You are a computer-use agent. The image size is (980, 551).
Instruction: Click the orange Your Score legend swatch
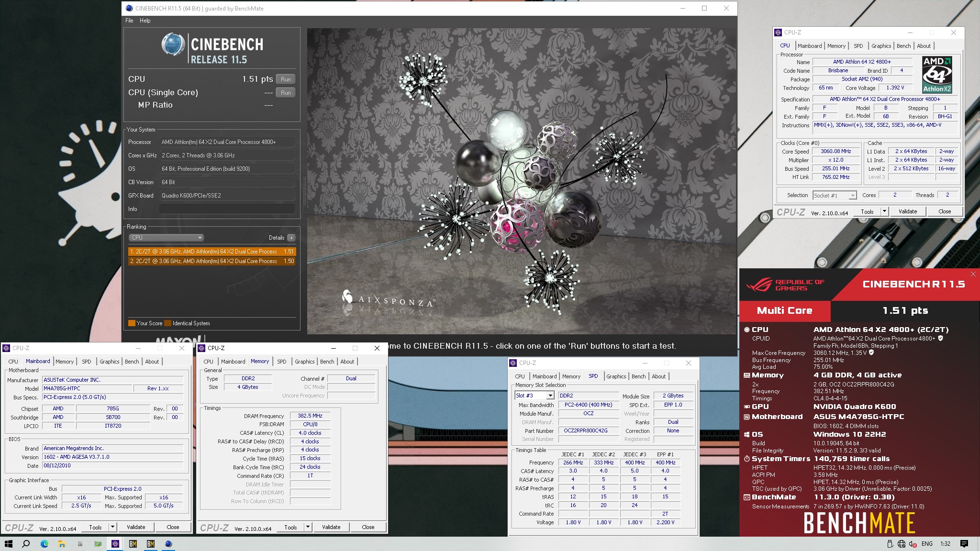[x=132, y=323]
